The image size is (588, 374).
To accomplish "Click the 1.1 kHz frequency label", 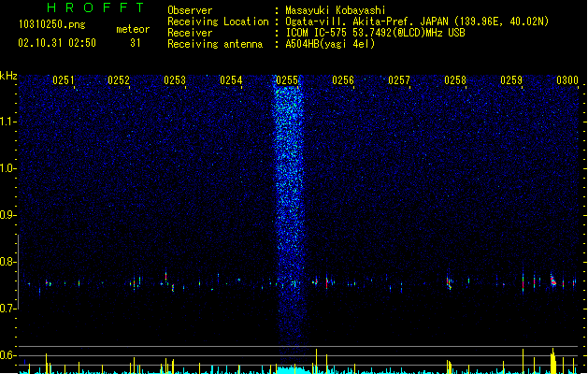I will tap(7, 122).
